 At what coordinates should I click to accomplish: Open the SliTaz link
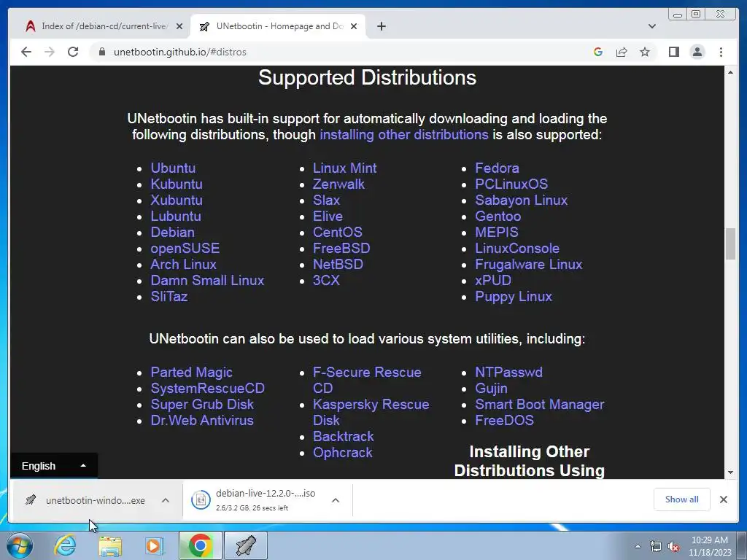click(x=169, y=297)
